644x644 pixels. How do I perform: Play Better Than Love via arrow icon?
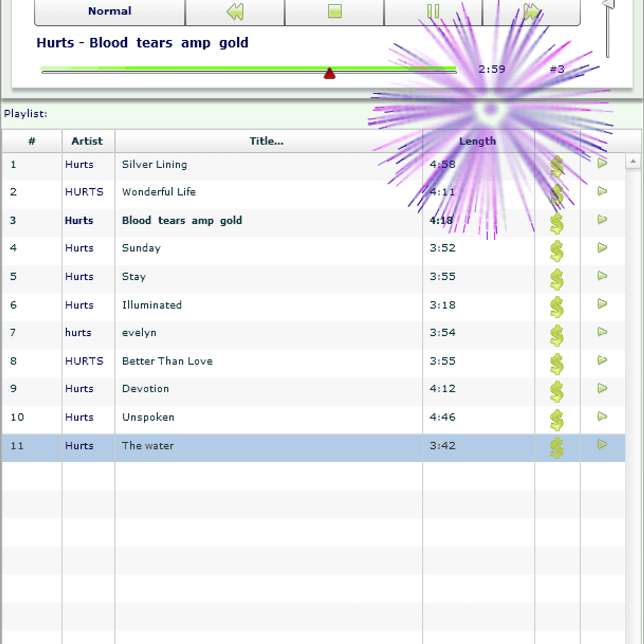coord(602,360)
